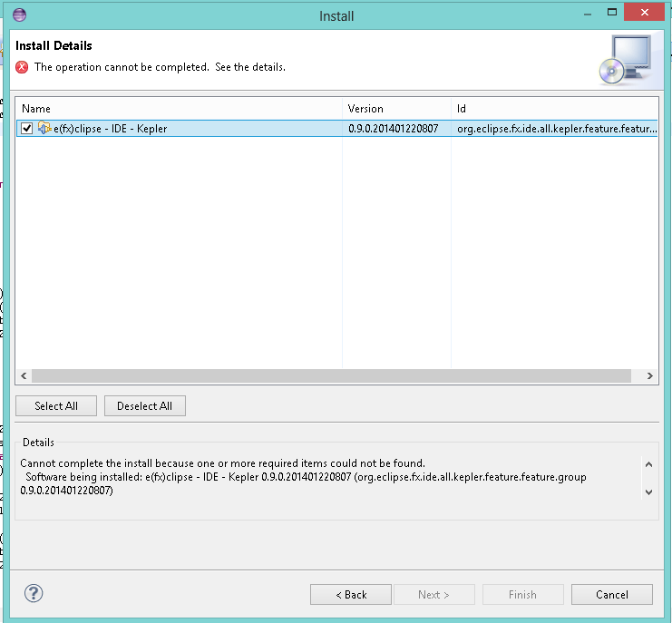672x623 pixels.
Task: Sort by the Name column header
Action: [x=180, y=109]
